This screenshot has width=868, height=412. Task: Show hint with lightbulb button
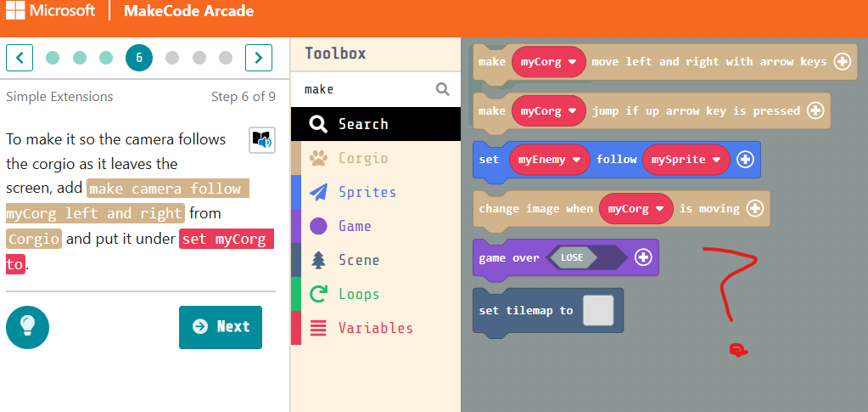coord(28,327)
